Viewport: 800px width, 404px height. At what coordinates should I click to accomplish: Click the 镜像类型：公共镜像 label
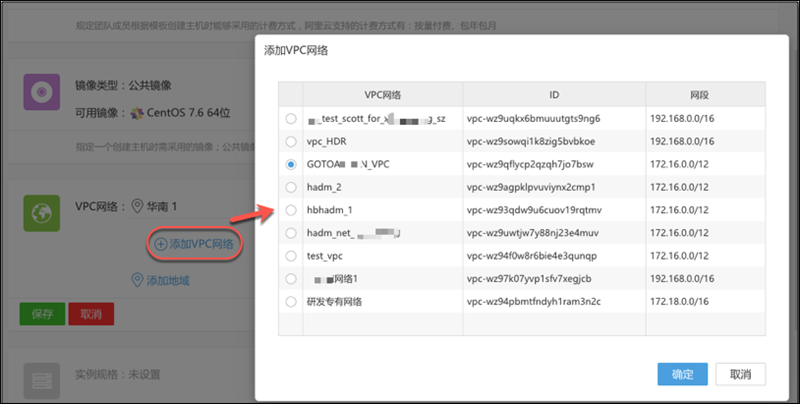click(x=123, y=86)
